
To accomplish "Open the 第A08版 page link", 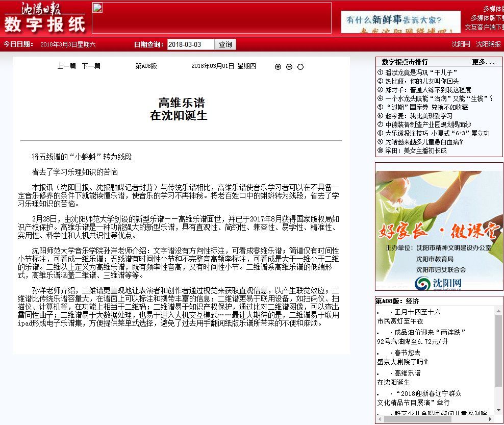I will pos(146,66).
